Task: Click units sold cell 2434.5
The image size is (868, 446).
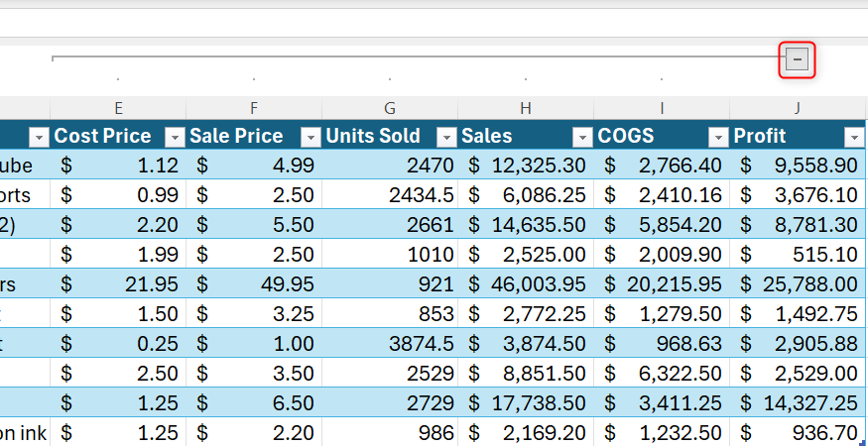Action: (390, 194)
